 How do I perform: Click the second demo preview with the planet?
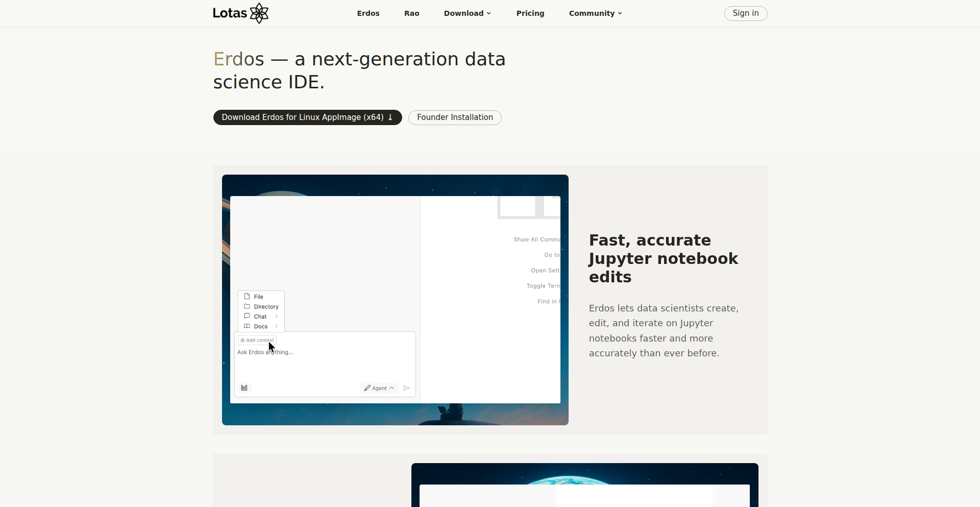[x=585, y=485]
